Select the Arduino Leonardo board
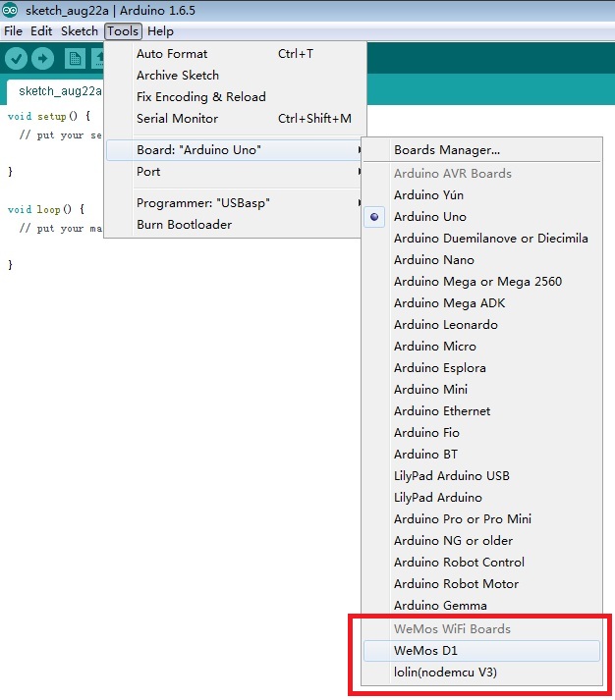615x700 pixels. (x=481, y=325)
